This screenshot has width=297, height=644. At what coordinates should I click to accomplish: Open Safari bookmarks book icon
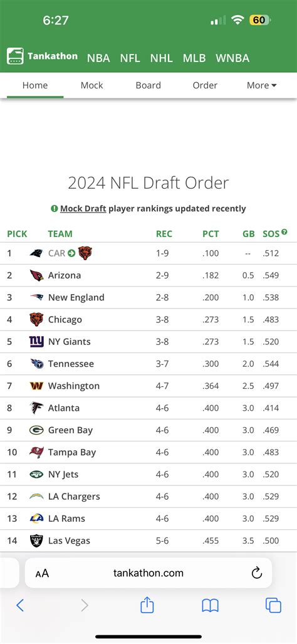pyautogui.click(x=210, y=605)
